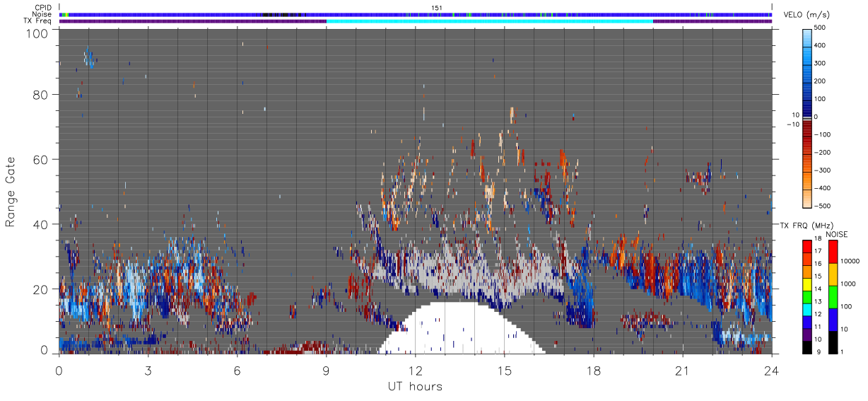The image size is (868, 401).
Task: Click TX frequency legend label '14'
Action: [x=818, y=290]
